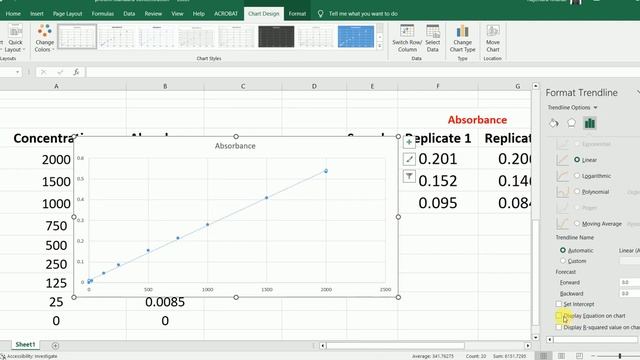Add a new sheet with plus button

click(x=55, y=346)
